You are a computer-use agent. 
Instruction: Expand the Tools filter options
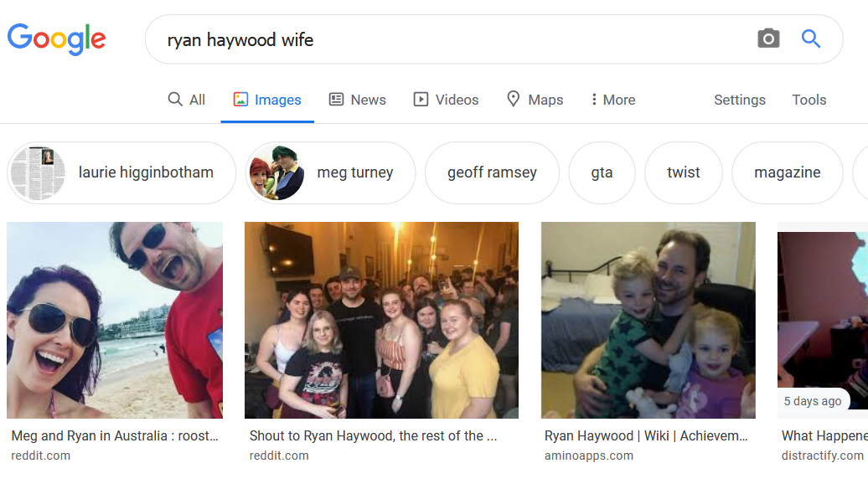[809, 100]
